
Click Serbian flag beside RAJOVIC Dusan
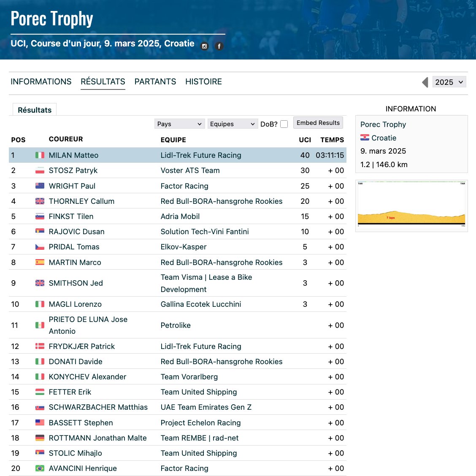40,232
